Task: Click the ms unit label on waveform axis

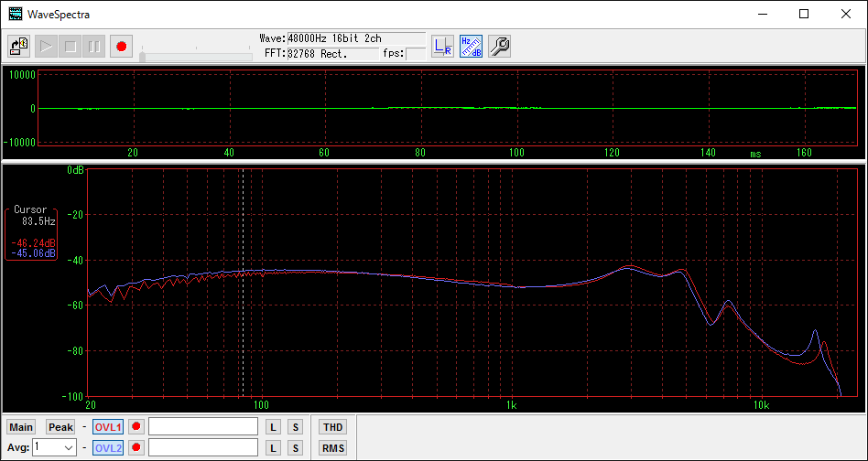Action: point(755,154)
